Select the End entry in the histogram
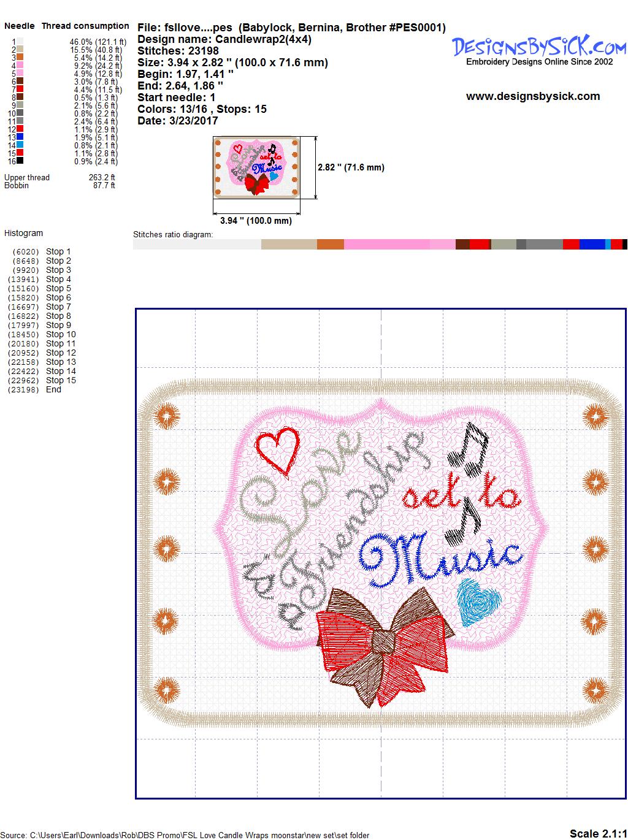The width and height of the screenshot is (628, 840). pos(53,389)
